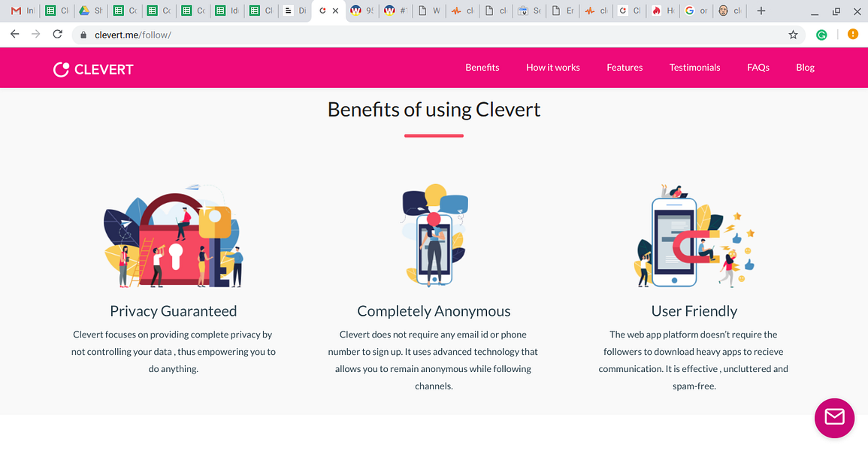Open the FAQs nav link
868x451 pixels.
tap(758, 68)
